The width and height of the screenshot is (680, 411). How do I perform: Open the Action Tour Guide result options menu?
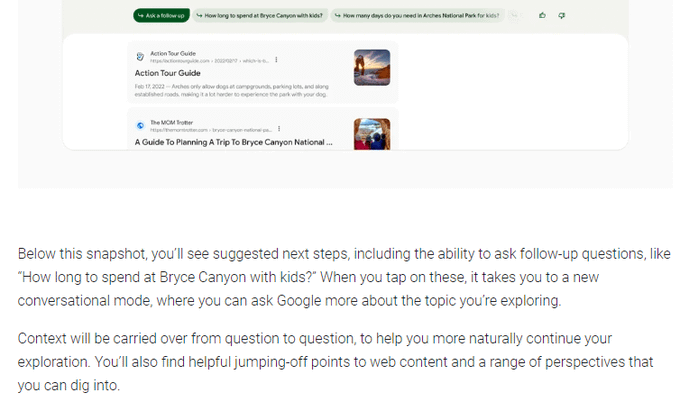276,60
